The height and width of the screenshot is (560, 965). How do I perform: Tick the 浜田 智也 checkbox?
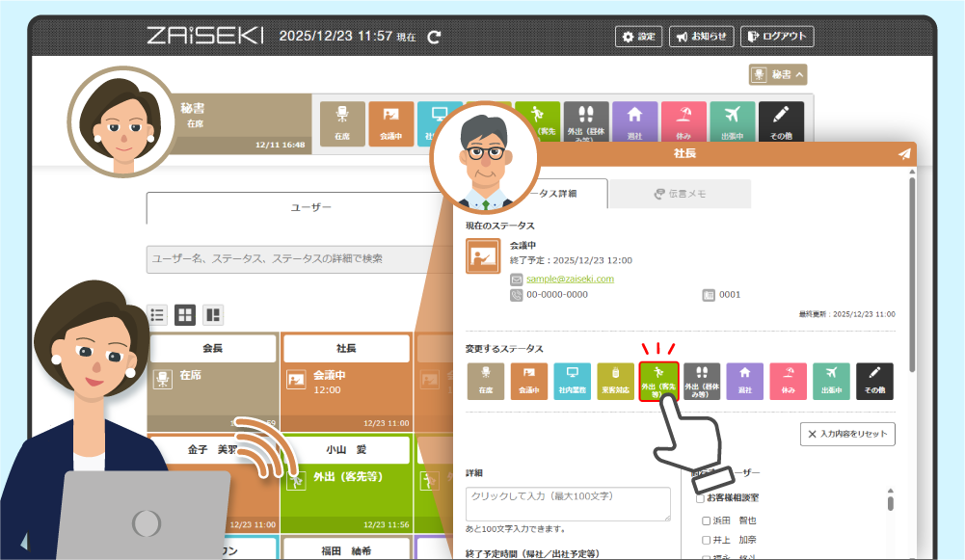point(707,520)
